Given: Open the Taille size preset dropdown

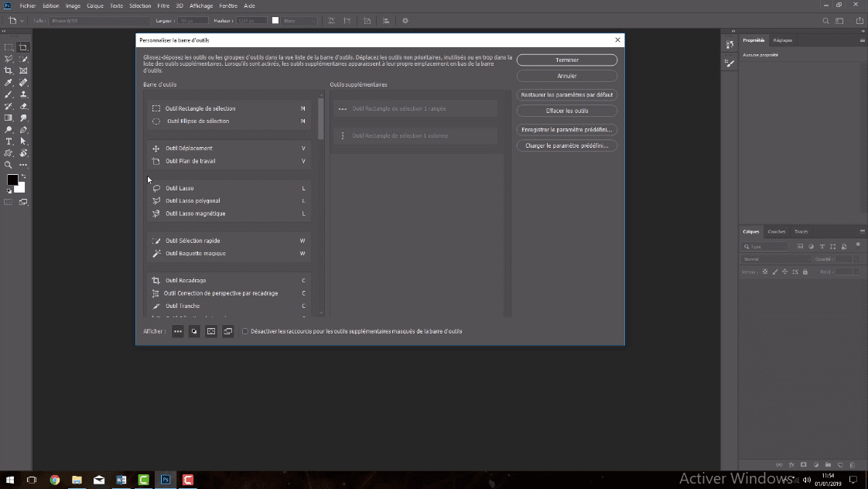Looking at the screenshot, I should click(99, 21).
